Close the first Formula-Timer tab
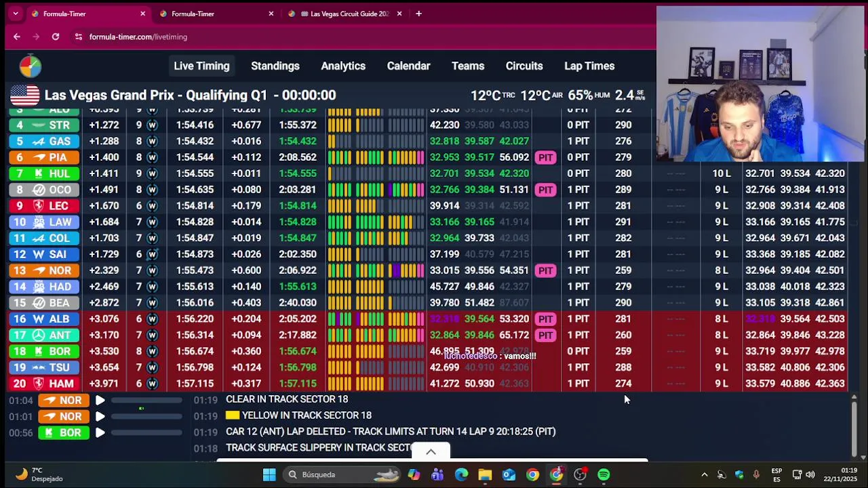This screenshot has height=488, width=868. [x=142, y=14]
